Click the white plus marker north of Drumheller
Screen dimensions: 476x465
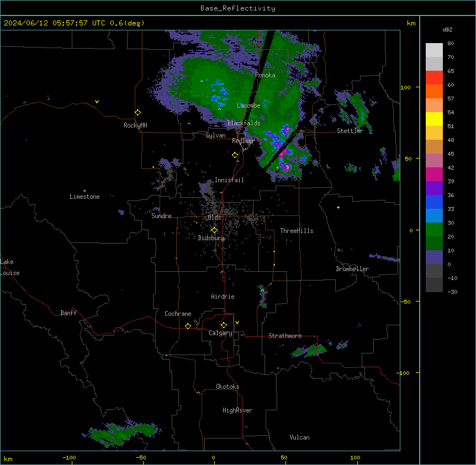(338, 207)
